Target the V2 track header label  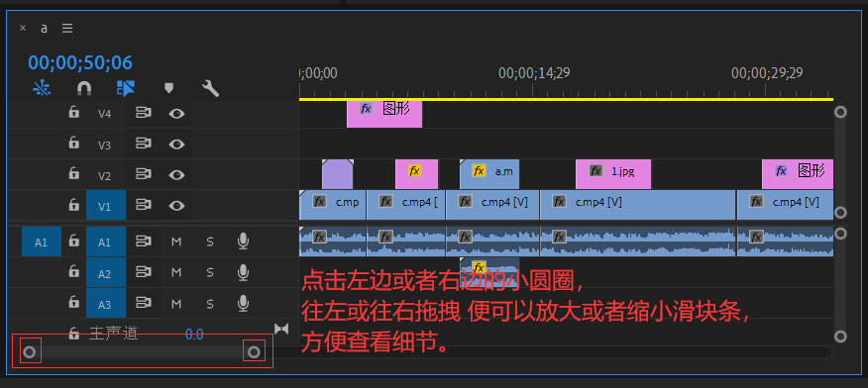[105, 176]
